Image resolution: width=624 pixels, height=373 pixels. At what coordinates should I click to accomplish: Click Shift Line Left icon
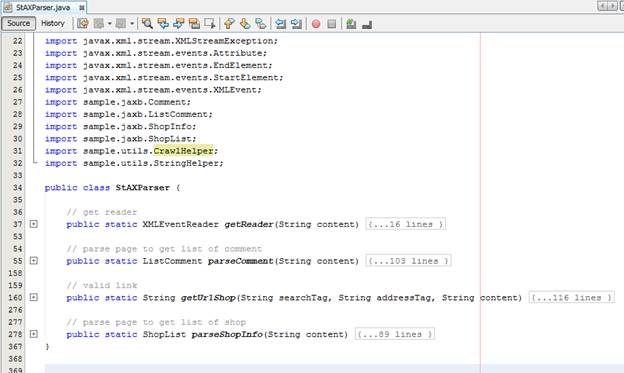tap(281, 23)
